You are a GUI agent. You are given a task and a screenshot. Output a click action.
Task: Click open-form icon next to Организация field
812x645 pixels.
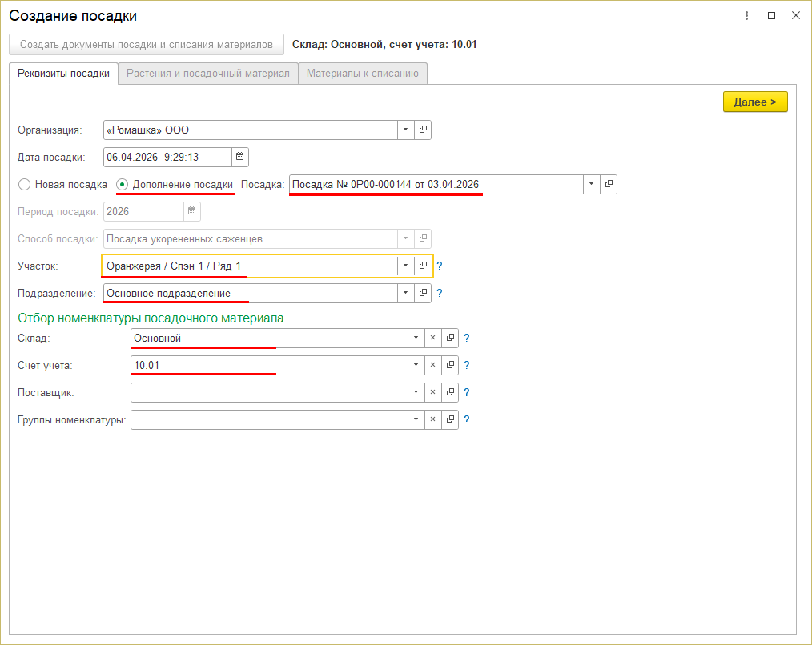(423, 130)
